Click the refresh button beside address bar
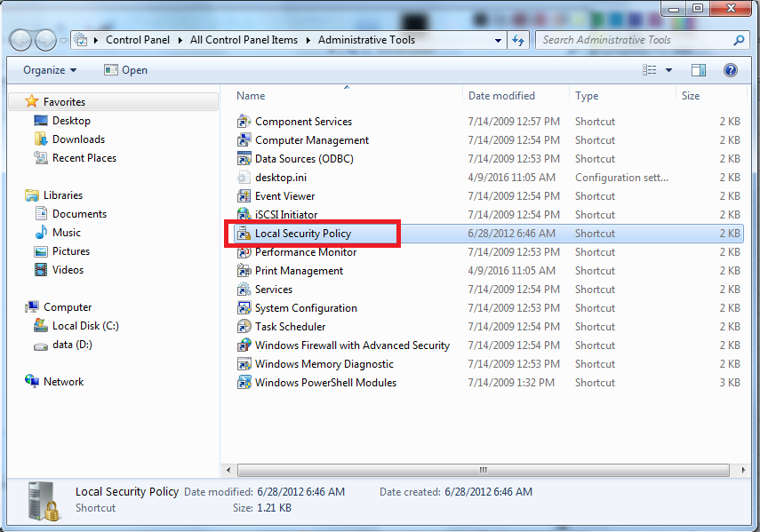Viewport: 760px width, 532px height. pyautogui.click(x=518, y=40)
